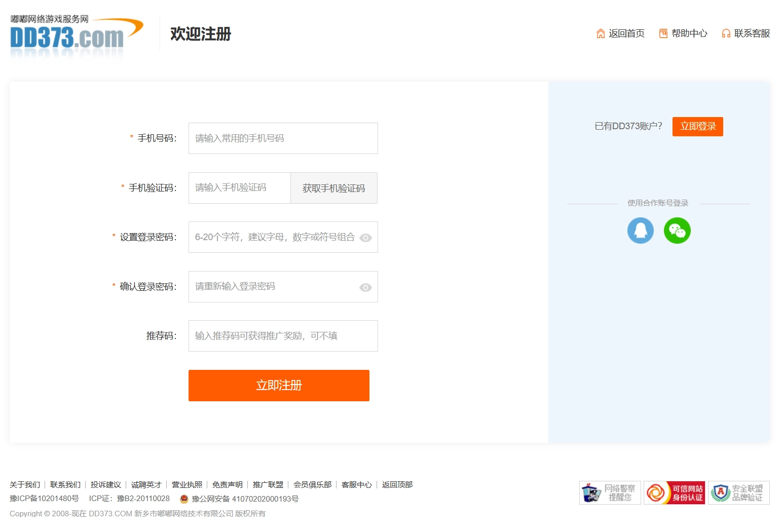Click the 豫公网安备 police emblem icon
This screenshot has width=783, height=532.
point(184,499)
